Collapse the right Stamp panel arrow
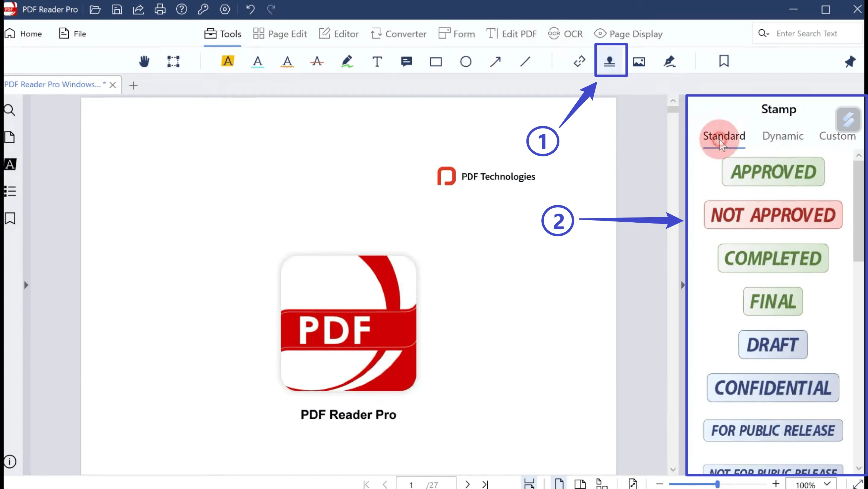The image size is (868, 489). [x=683, y=285]
